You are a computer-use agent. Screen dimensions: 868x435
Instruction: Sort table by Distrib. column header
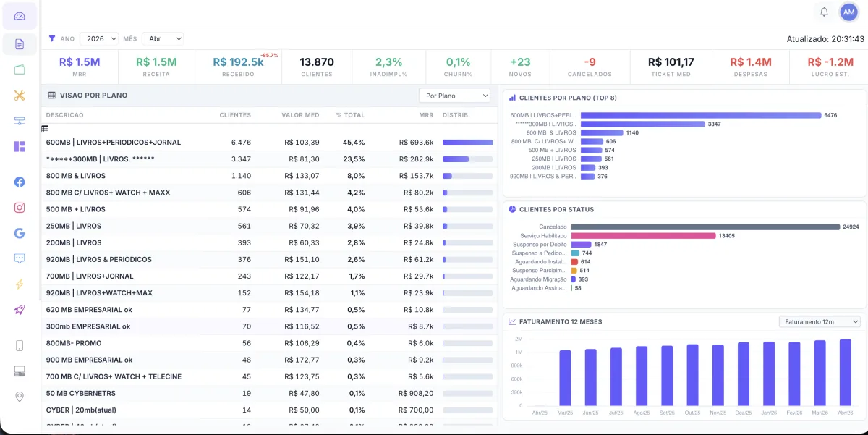pos(456,115)
